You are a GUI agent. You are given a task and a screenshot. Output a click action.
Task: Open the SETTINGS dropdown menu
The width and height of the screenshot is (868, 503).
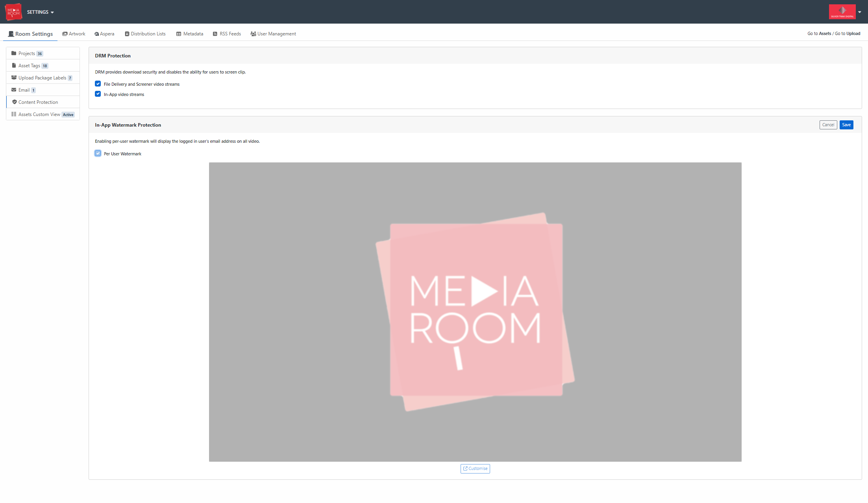(41, 12)
